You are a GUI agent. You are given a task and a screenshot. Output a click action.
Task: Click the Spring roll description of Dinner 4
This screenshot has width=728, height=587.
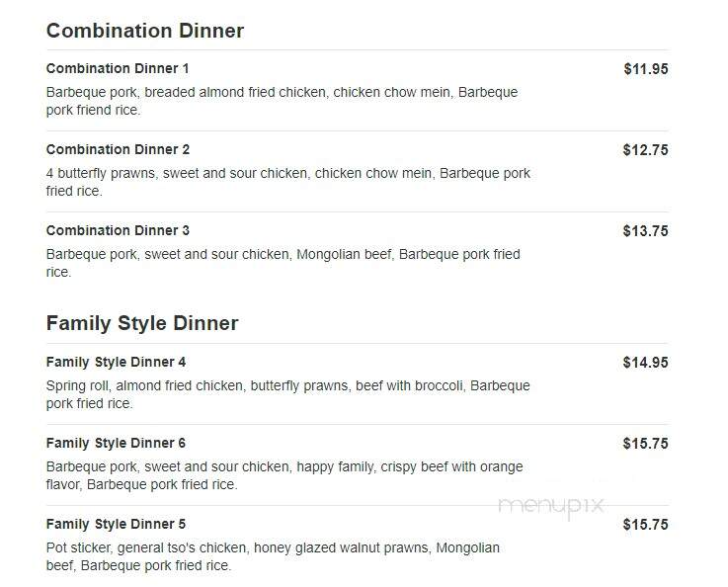(287, 394)
